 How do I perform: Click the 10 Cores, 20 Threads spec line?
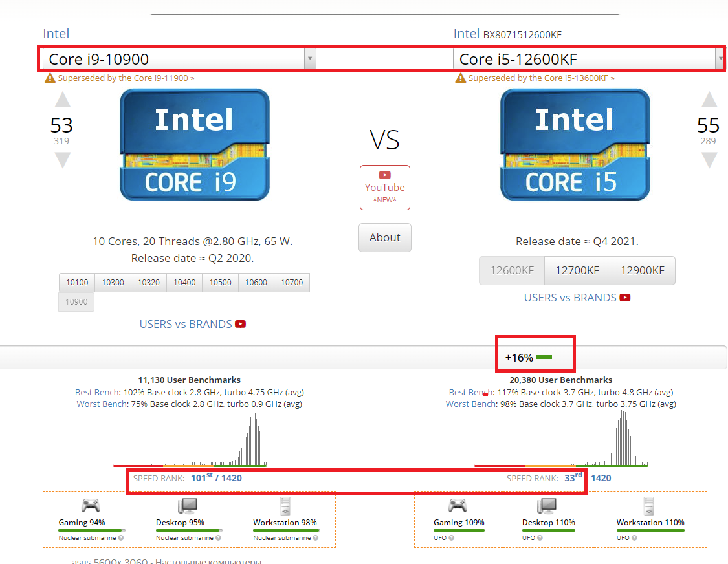click(x=193, y=241)
